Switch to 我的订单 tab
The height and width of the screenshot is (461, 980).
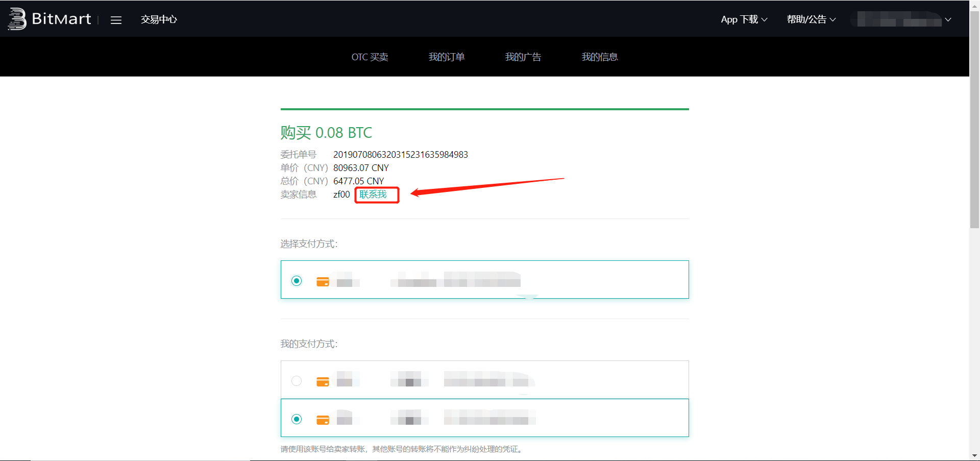pos(447,57)
